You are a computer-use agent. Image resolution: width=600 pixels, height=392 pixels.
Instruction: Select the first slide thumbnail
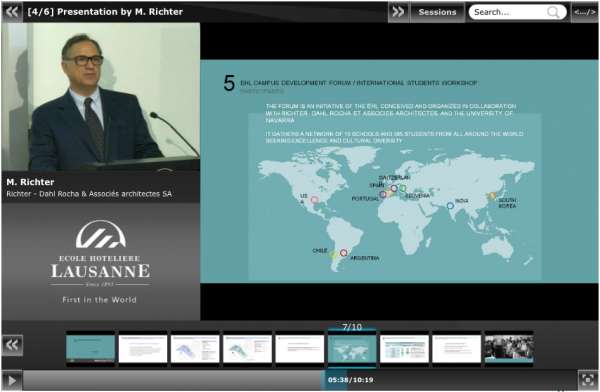(x=91, y=348)
